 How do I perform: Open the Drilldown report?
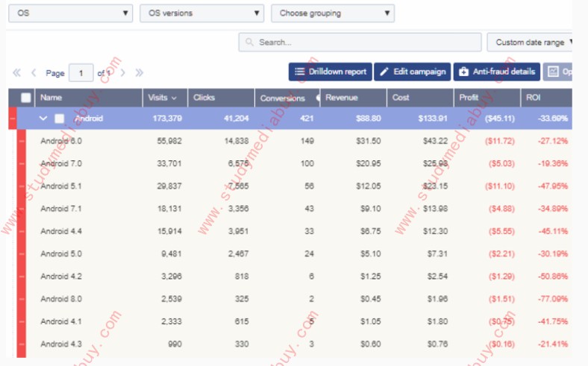(x=331, y=72)
